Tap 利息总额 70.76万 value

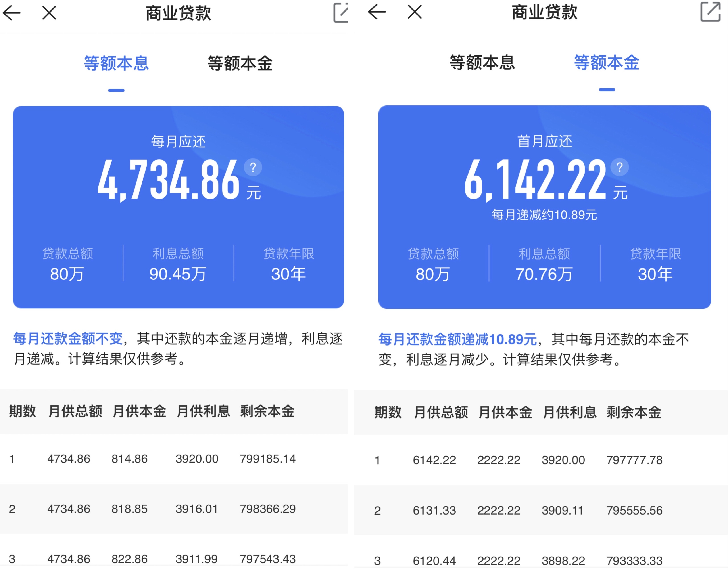pos(544,274)
